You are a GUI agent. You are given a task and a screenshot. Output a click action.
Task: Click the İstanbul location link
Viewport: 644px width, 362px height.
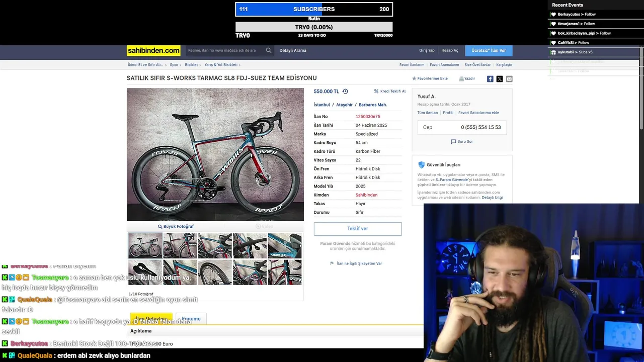(322, 105)
